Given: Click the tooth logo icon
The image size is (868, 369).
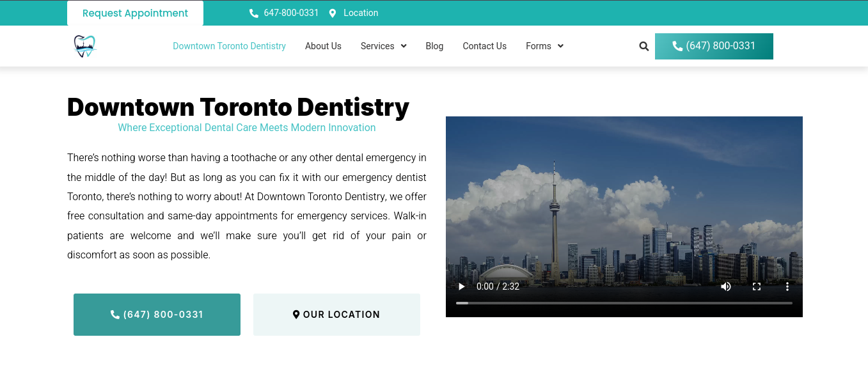Looking at the screenshot, I should click(x=84, y=46).
